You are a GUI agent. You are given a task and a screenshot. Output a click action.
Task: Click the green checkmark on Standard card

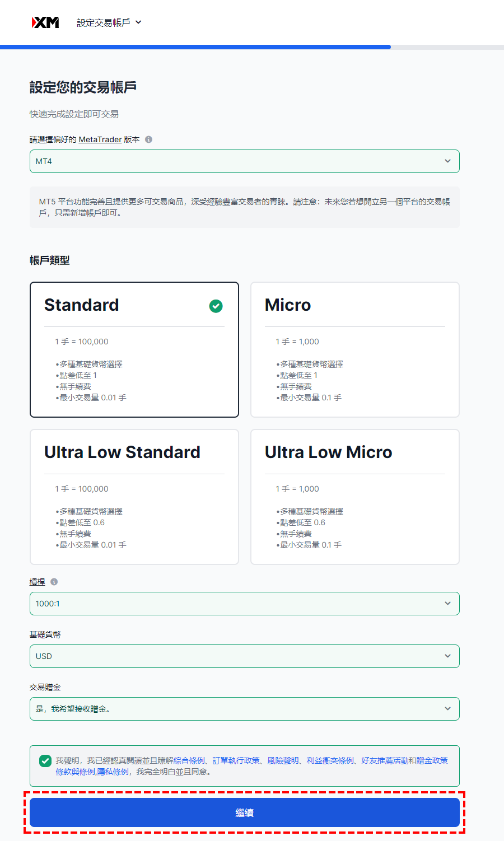[x=216, y=306]
